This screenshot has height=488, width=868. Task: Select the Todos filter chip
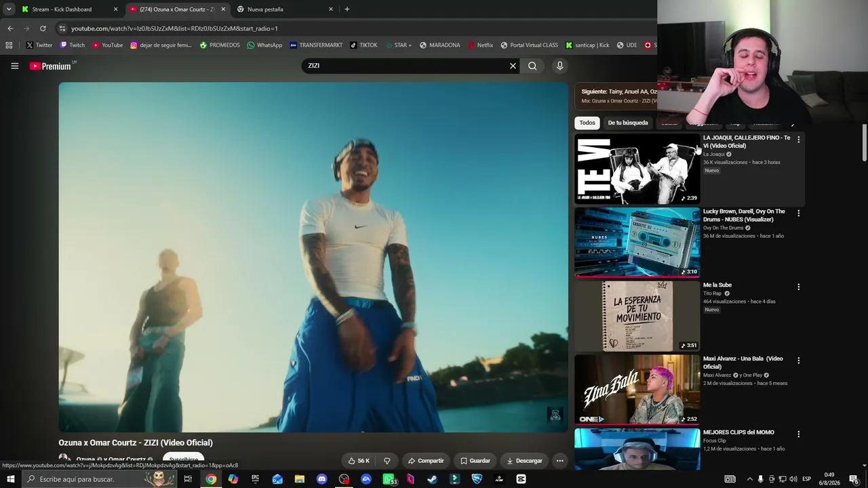point(587,123)
